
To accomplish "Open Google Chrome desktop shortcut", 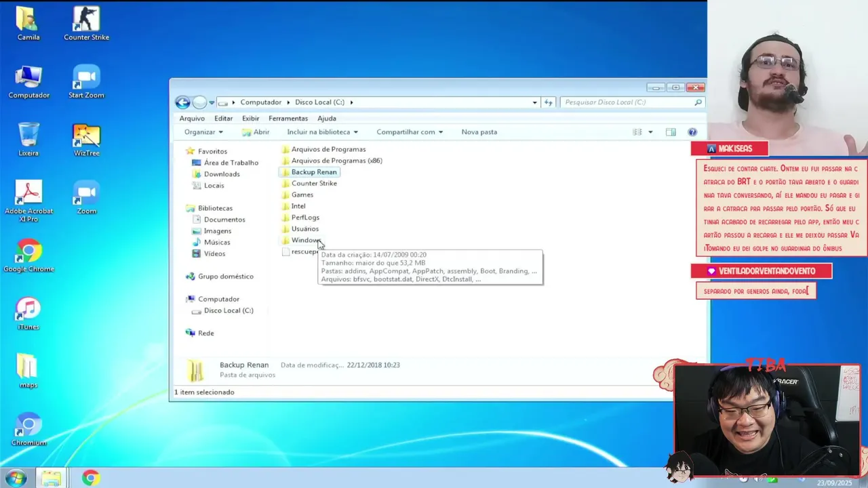I will (28, 256).
